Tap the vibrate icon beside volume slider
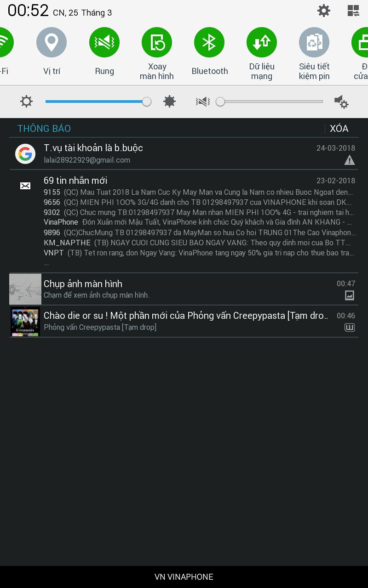Image resolution: width=368 pixels, height=588 pixels. 203,102
